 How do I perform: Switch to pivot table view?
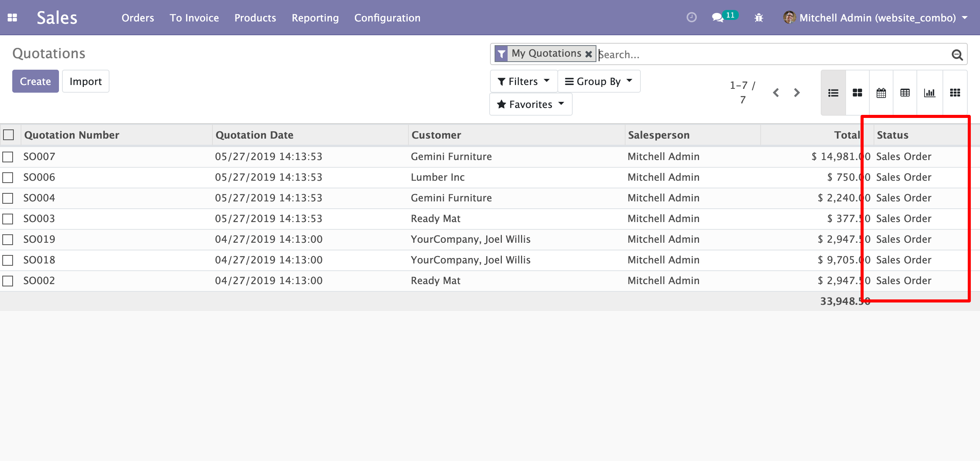point(905,93)
